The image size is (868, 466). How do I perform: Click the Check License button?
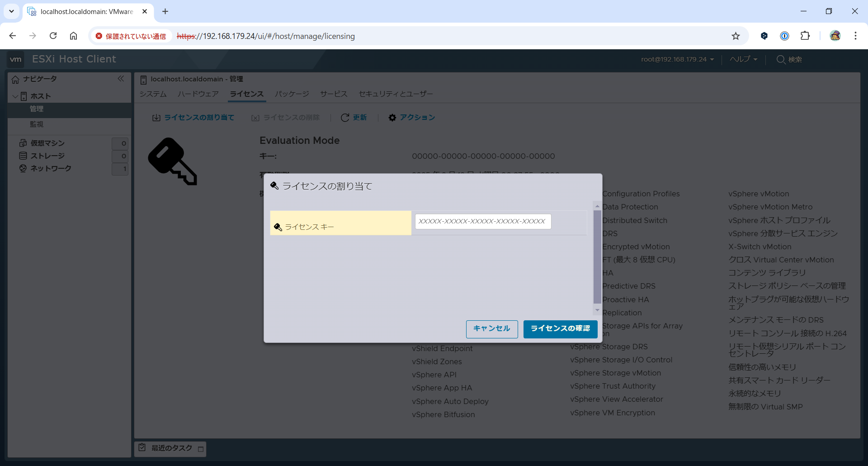point(560,329)
